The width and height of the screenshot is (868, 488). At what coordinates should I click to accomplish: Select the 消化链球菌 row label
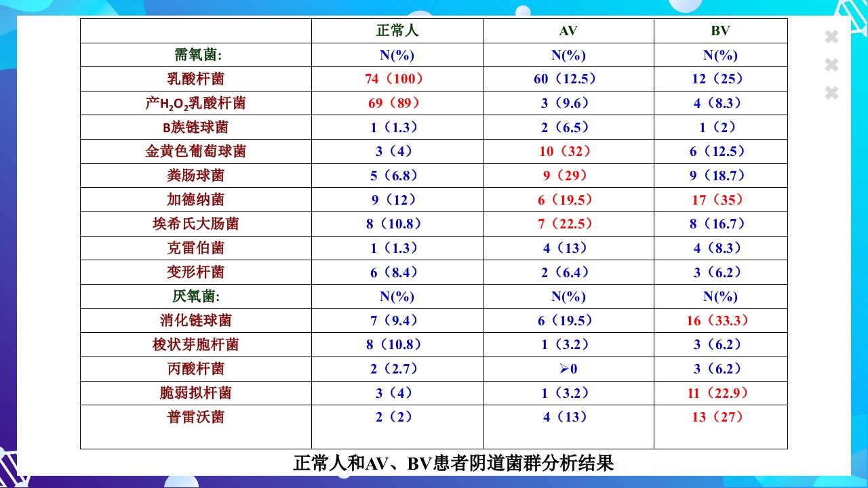[x=196, y=320]
